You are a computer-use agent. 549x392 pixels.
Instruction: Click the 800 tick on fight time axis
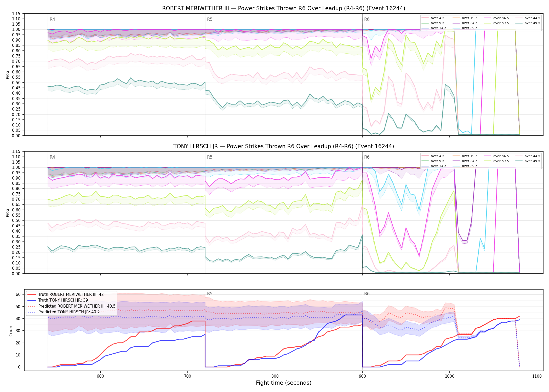click(275, 376)
